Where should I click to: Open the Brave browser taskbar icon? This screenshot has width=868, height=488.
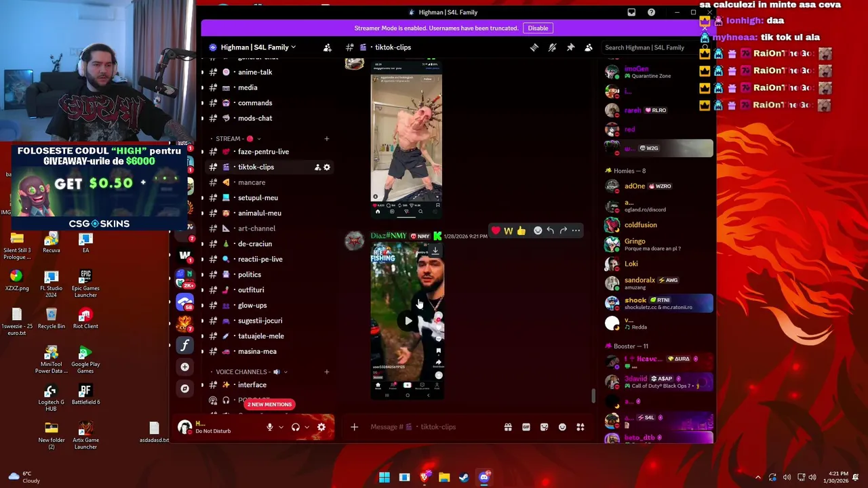point(425,477)
